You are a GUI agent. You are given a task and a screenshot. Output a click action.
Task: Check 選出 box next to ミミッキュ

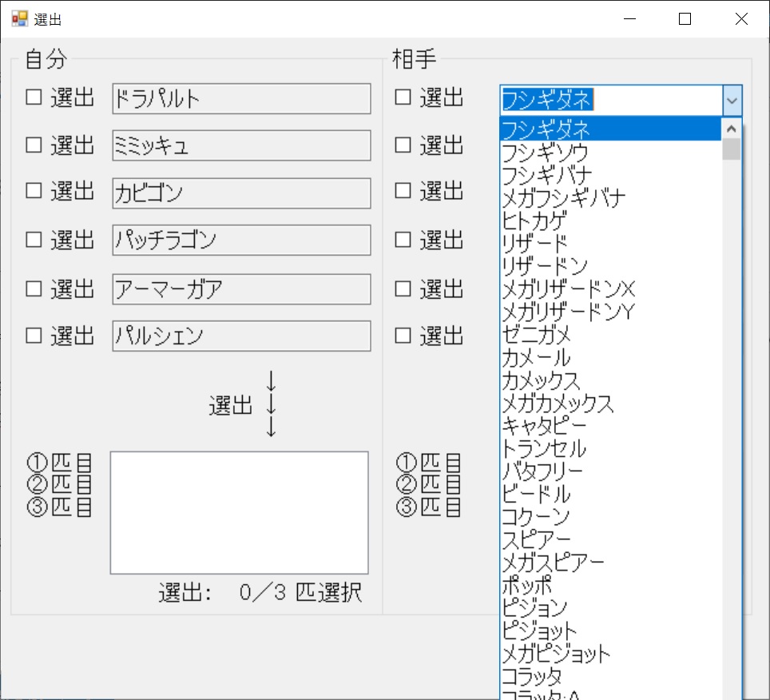point(34,145)
